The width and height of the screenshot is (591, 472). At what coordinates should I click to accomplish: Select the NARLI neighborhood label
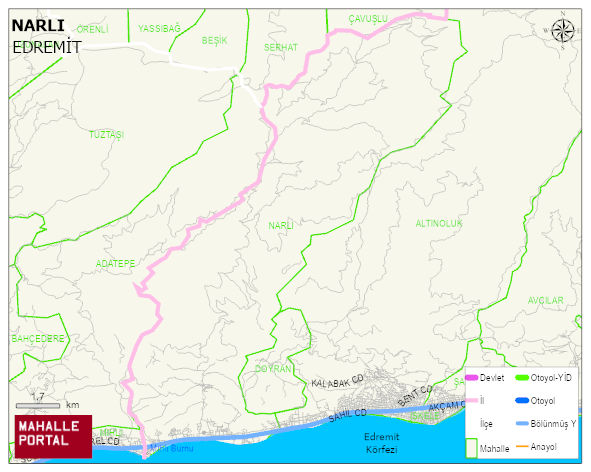tap(281, 225)
